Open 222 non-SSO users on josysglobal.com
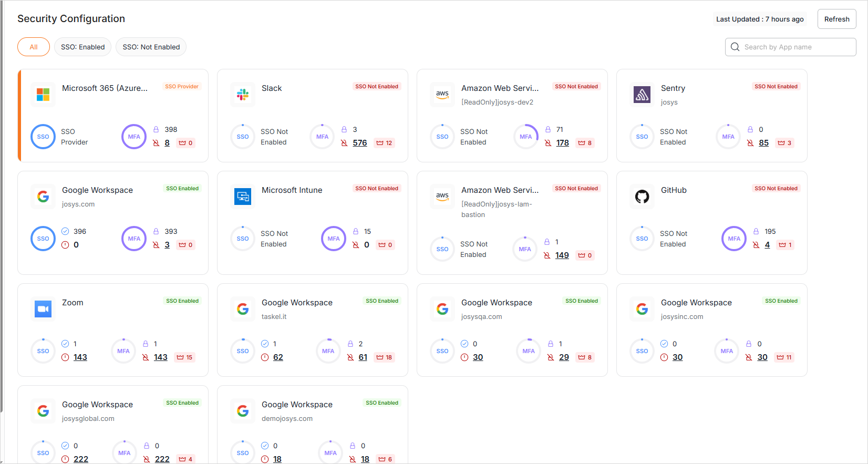The width and height of the screenshot is (868, 464). click(81, 459)
